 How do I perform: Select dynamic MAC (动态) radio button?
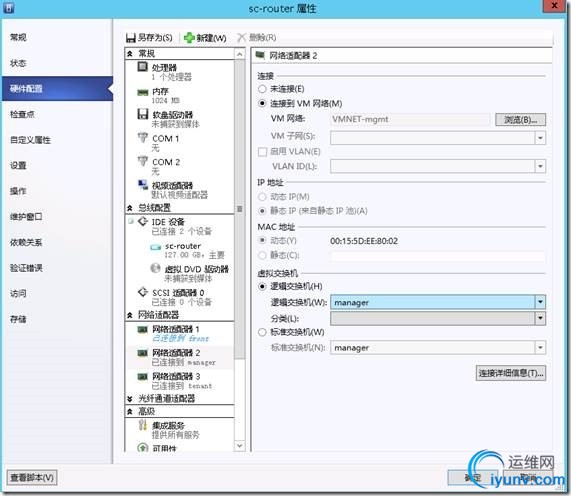tap(262, 241)
